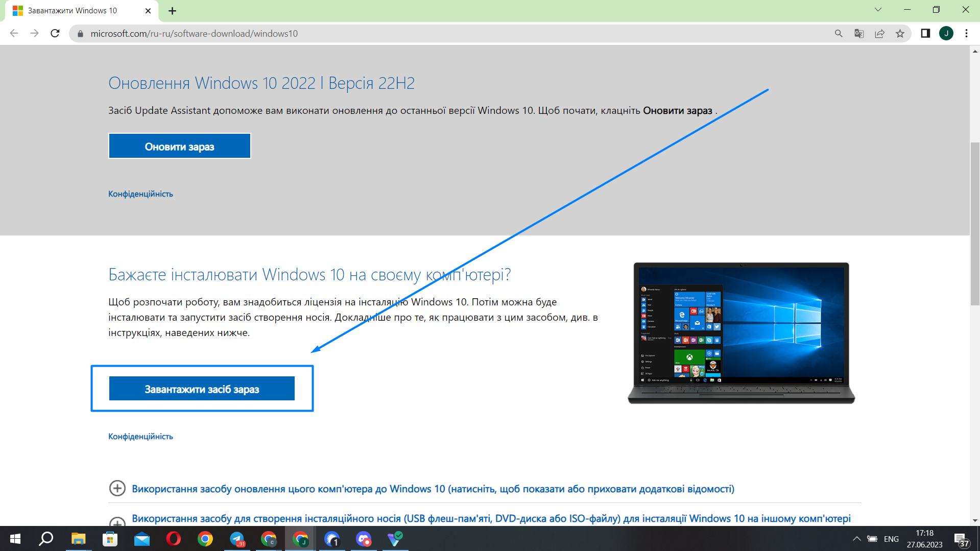Show hidden system tray icons

pos(857,539)
